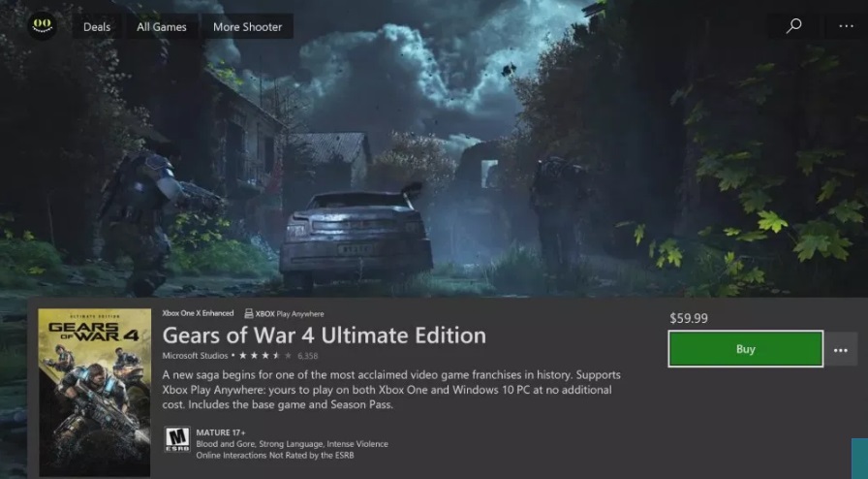
Task: Click the ESRB Mature rating icon
Action: (177, 439)
